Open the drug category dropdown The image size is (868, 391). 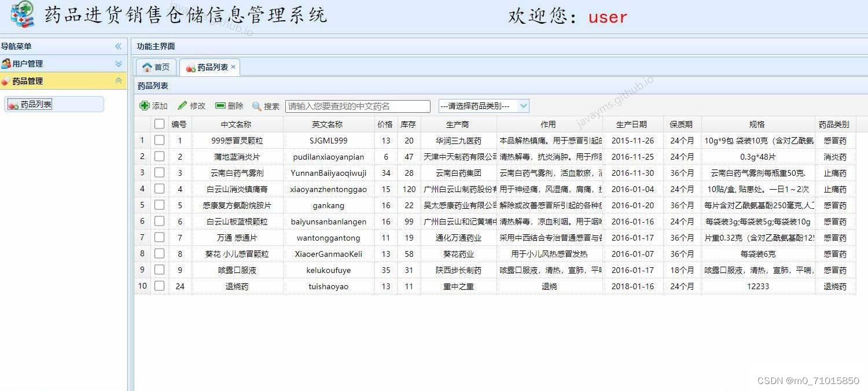523,106
